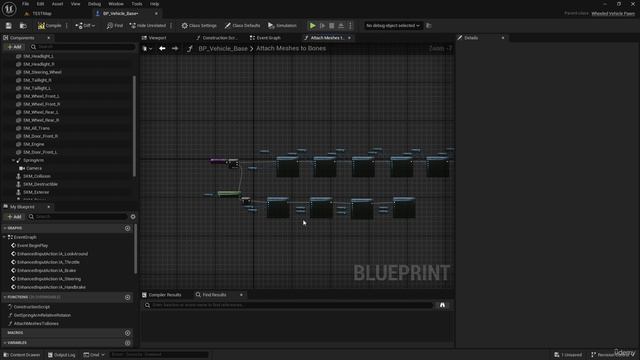This screenshot has height=360, width=640.
Task: Collapse the SpringArm component
Action: (13, 160)
